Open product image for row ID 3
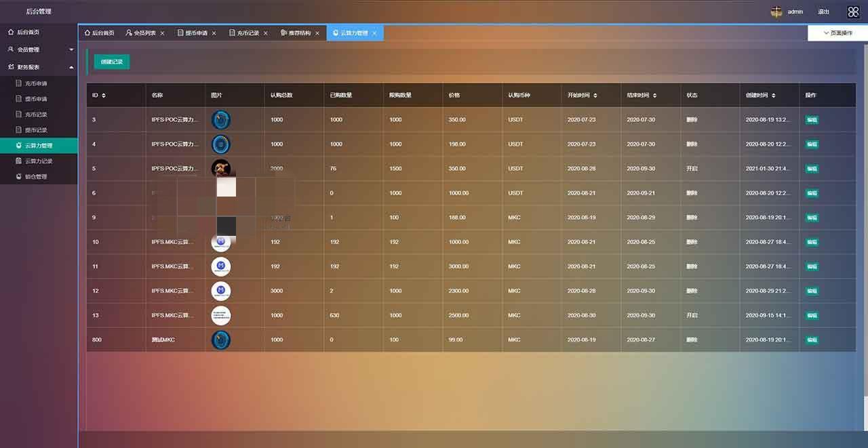The height and width of the screenshot is (448, 868). (x=221, y=120)
